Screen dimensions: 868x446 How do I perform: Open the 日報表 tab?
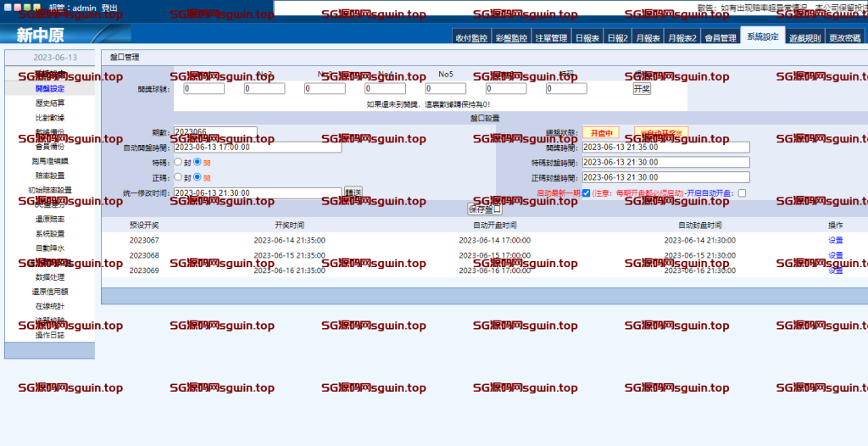pyautogui.click(x=587, y=38)
